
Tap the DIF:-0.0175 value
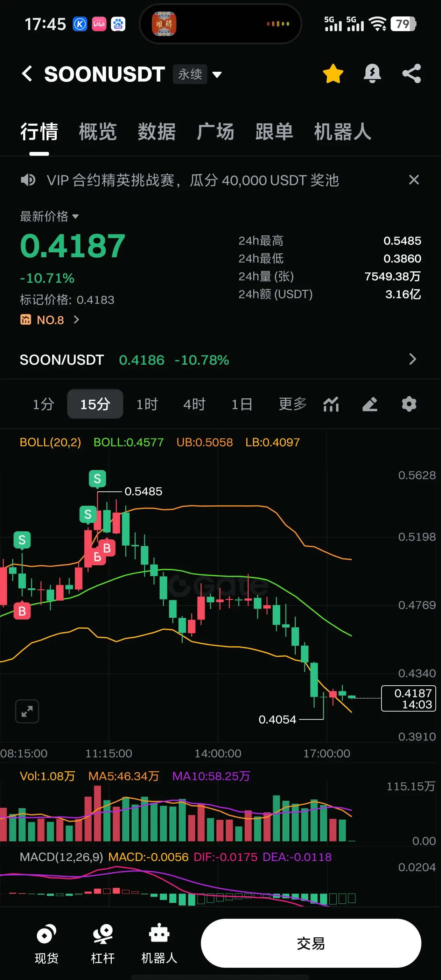[x=226, y=857]
